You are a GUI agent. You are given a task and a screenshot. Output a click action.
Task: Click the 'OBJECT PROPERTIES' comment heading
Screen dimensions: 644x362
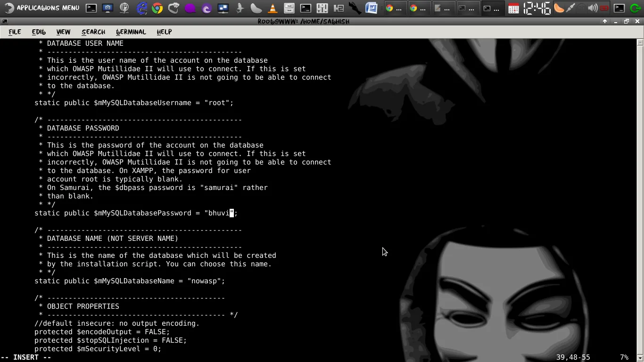click(83, 306)
